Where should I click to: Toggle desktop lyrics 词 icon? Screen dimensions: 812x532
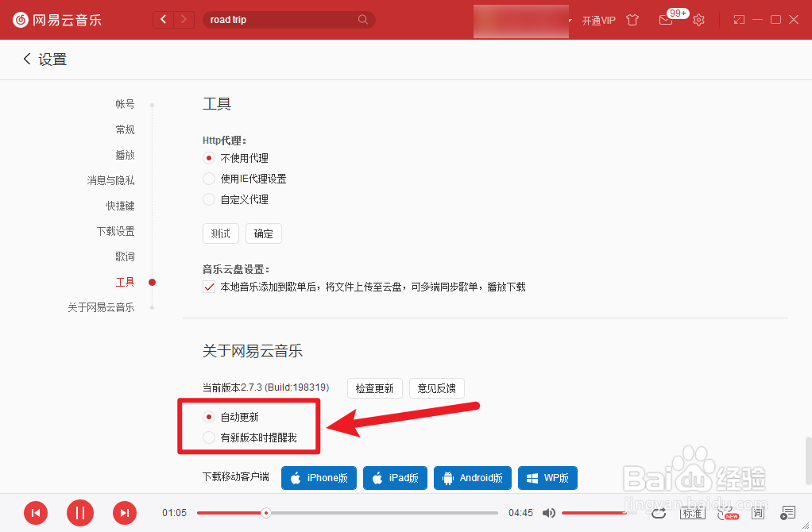[758, 513]
